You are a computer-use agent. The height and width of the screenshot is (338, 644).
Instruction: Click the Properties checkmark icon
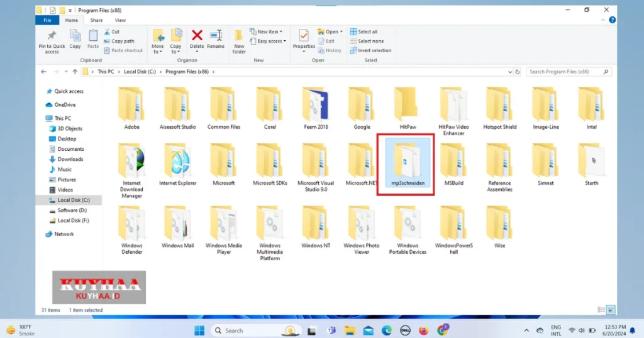pos(304,36)
